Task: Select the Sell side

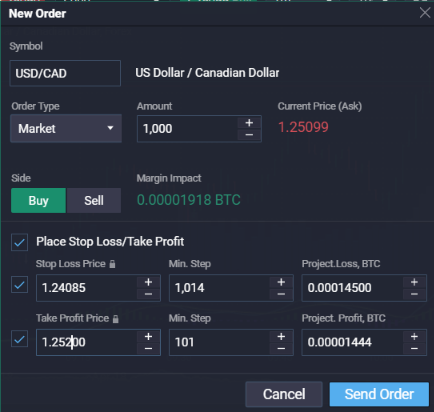Action: [94, 201]
